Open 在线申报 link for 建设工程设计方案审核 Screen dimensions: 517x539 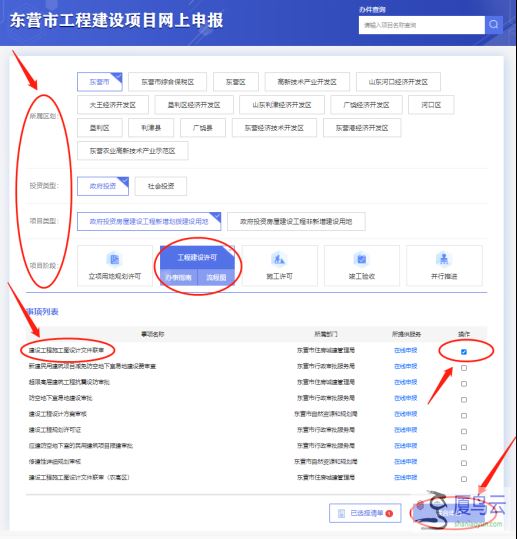[406, 414]
